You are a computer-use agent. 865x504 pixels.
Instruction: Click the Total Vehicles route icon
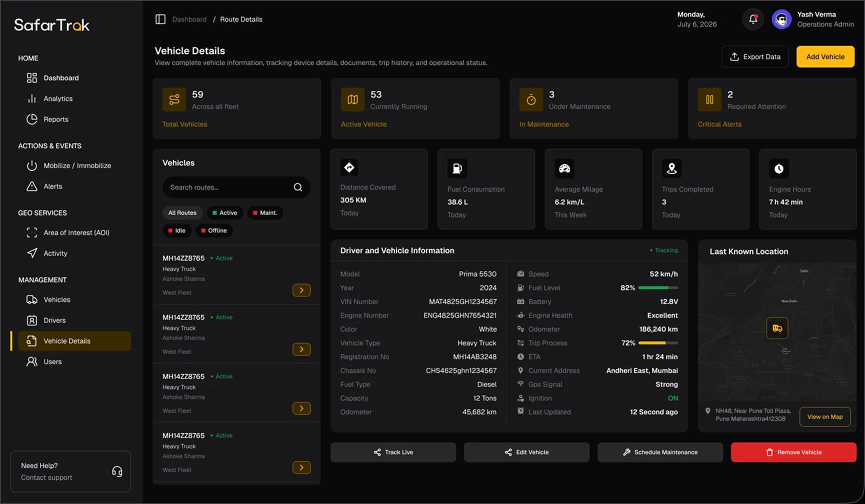tap(174, 99)
